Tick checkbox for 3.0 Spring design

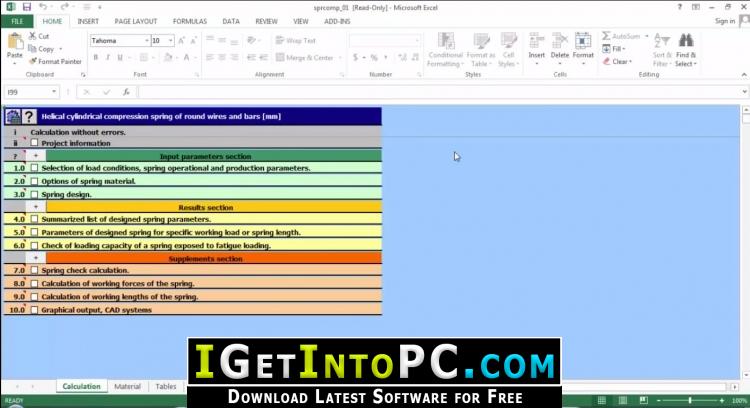click(x=34, y=194)
